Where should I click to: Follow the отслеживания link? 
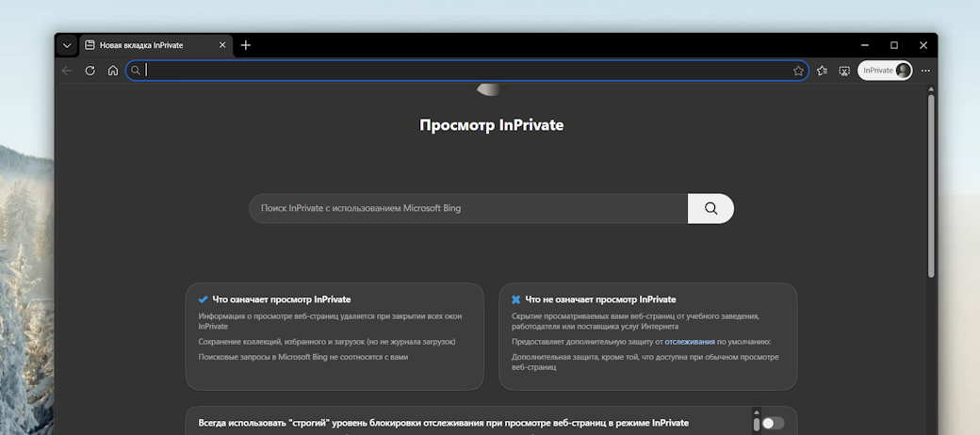click(690, 342)
